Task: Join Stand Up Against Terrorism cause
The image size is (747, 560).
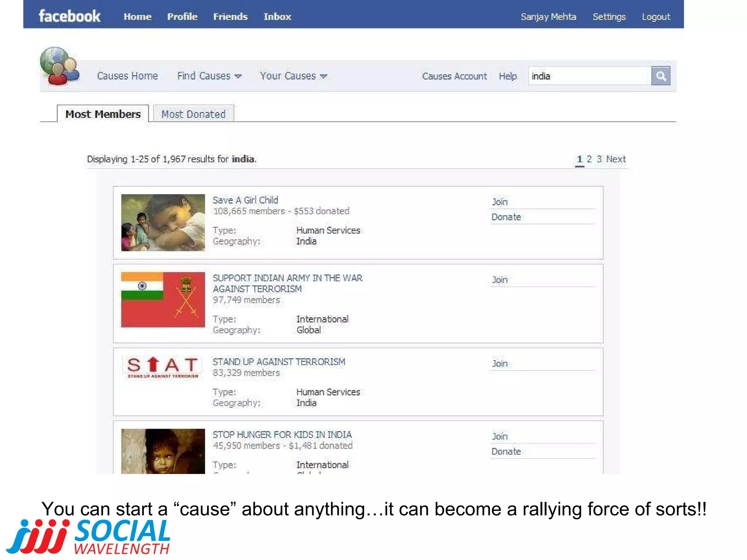Action: point(500,363)
